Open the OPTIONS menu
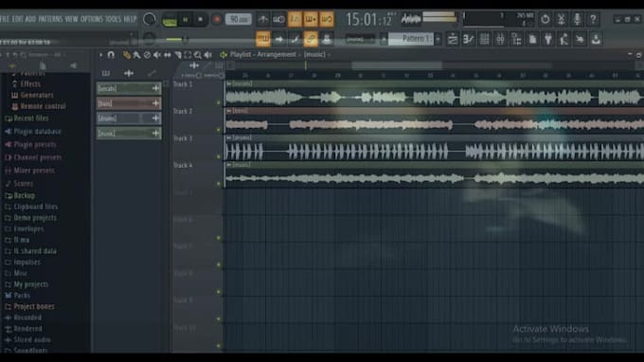 coord(92,19)
